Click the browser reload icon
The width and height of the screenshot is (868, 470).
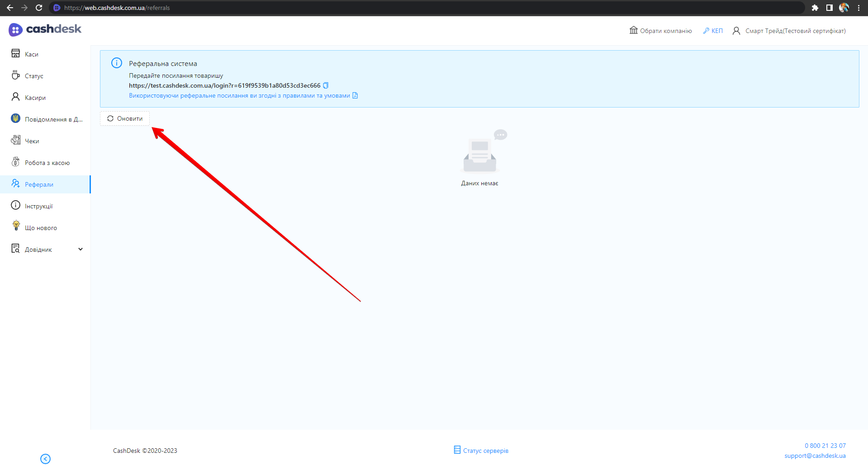39,8
